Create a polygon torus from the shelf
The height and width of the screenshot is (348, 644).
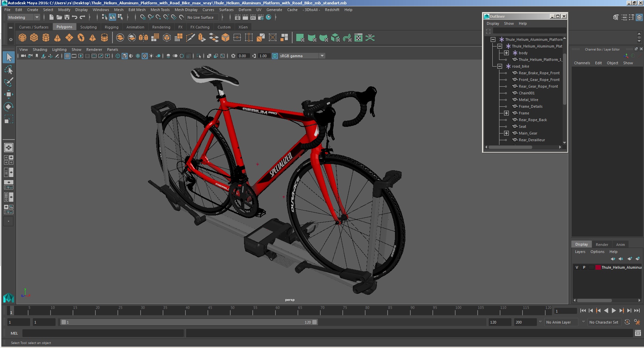click(x=81, y=38)
